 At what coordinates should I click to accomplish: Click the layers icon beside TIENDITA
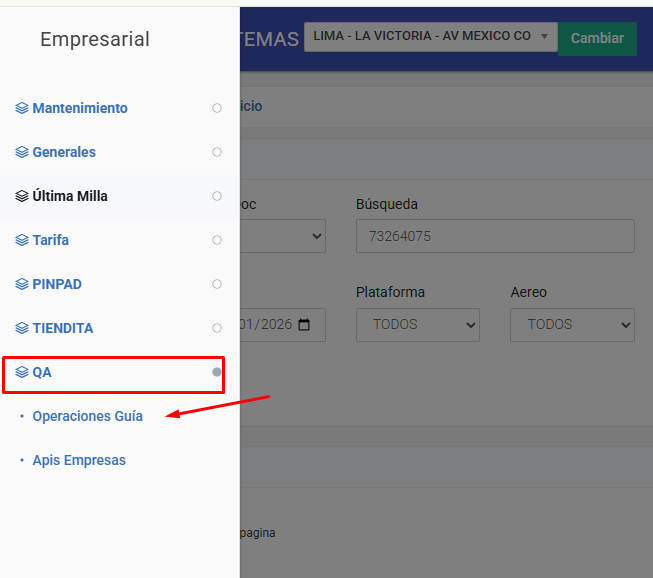pyautogui.click(x=22, y=328)
